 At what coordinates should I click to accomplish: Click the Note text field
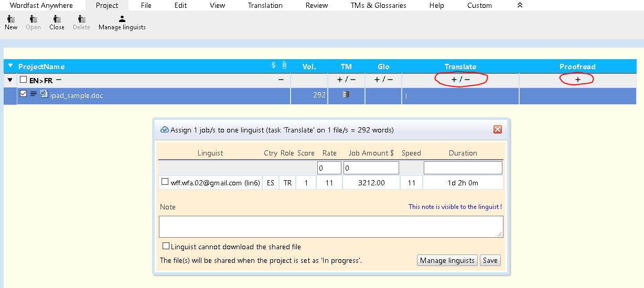pos(330,227)
